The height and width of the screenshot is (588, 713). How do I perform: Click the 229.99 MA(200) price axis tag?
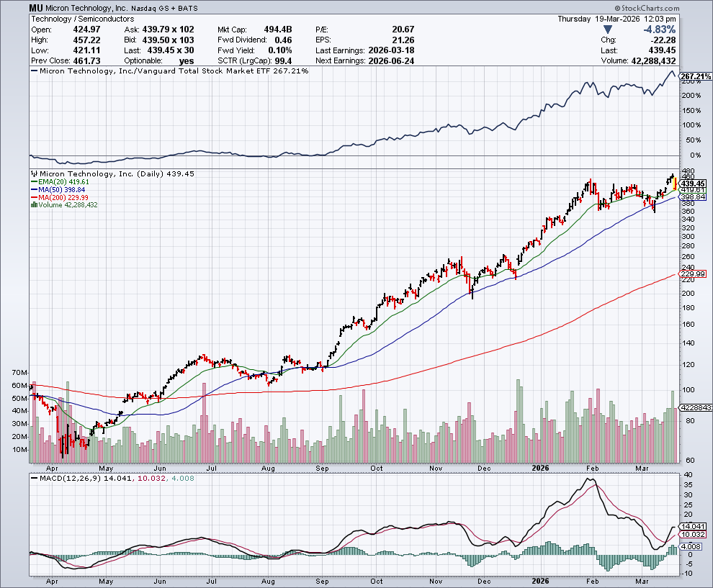coord(694,273)
